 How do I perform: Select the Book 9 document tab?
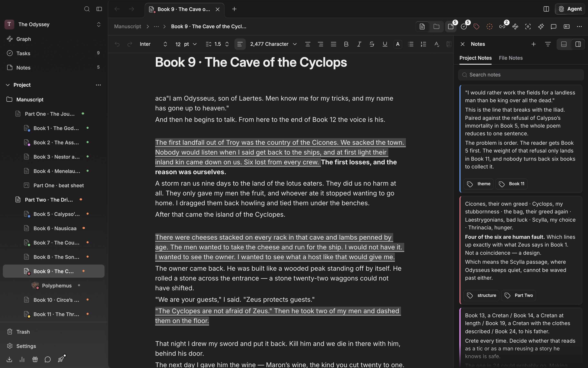184,9
